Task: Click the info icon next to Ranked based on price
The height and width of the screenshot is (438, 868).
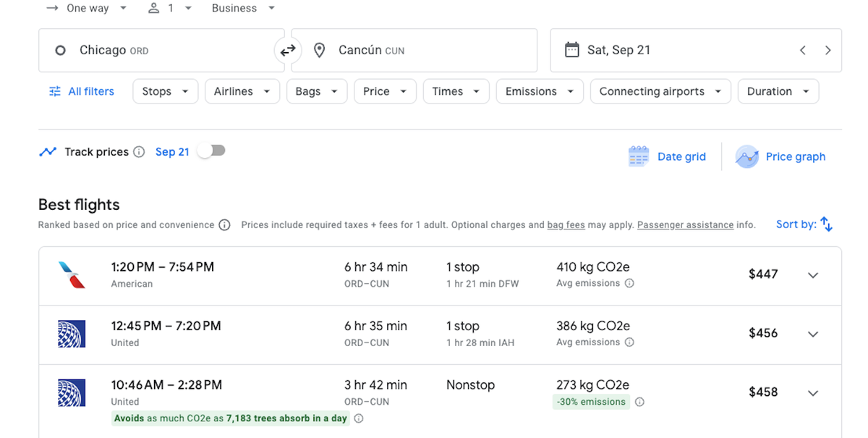Action: coord(224,224)
